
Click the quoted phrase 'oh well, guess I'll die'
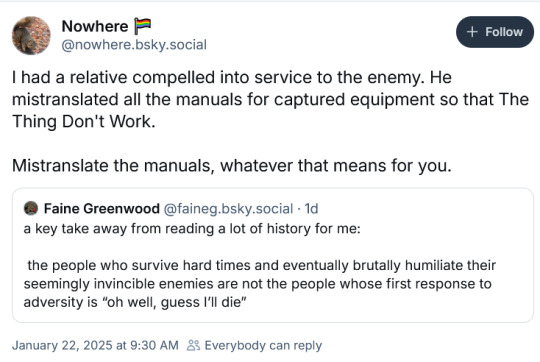click(174, 302)
